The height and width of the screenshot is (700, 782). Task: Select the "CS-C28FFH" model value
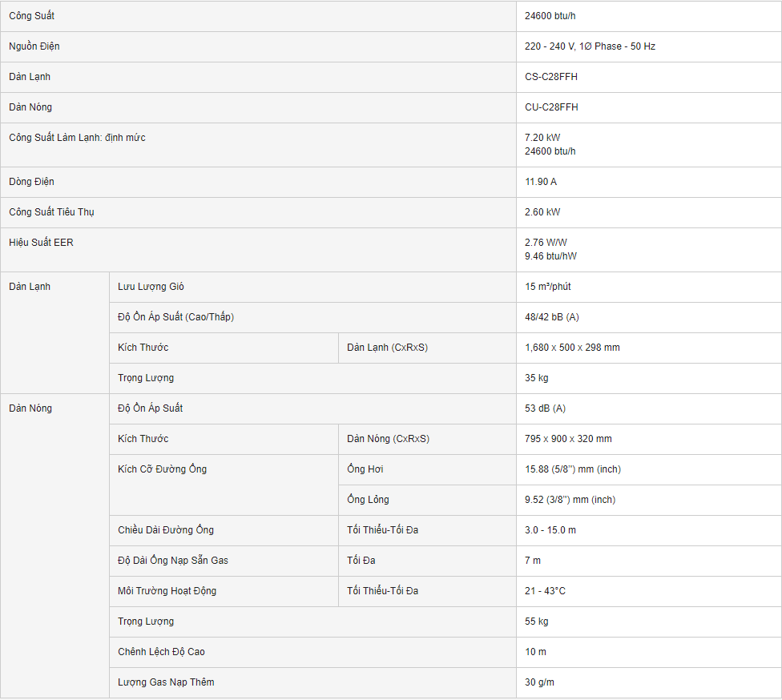click(551, 77)
